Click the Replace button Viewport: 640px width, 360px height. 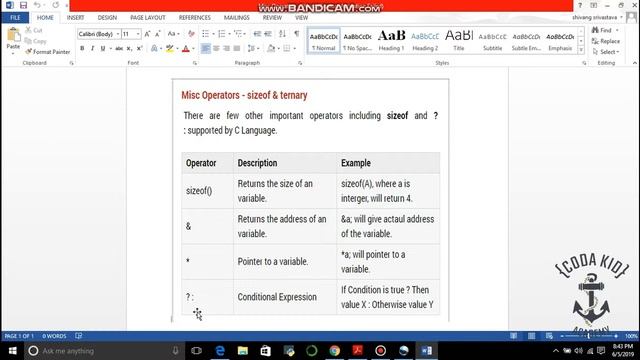coord(606,41)
